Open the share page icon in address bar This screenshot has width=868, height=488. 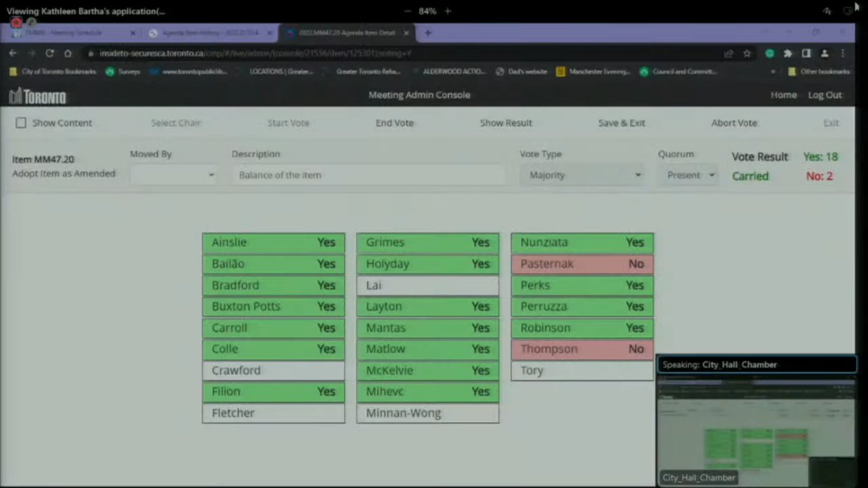[x=729, y=53]
